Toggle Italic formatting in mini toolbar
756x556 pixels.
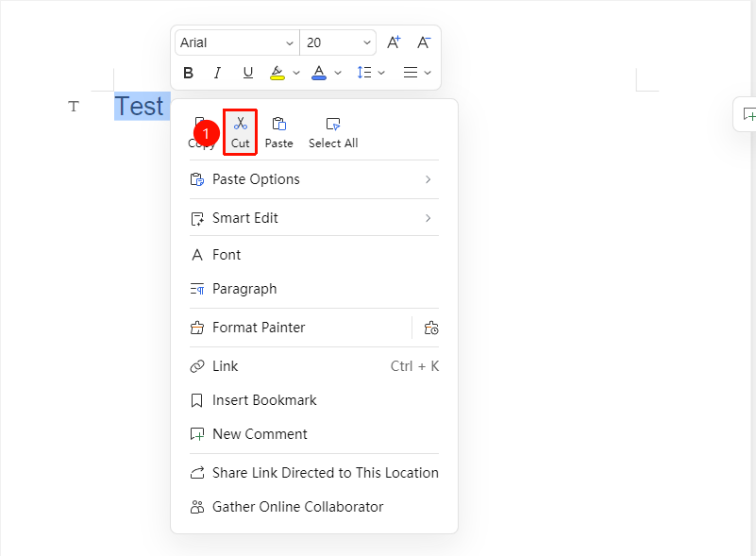[217, 73]
